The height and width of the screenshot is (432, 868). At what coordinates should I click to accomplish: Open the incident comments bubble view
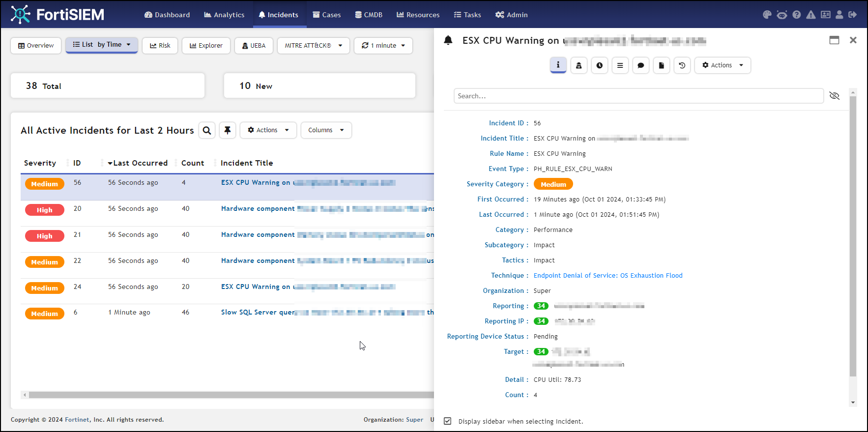tap(641, 65)
